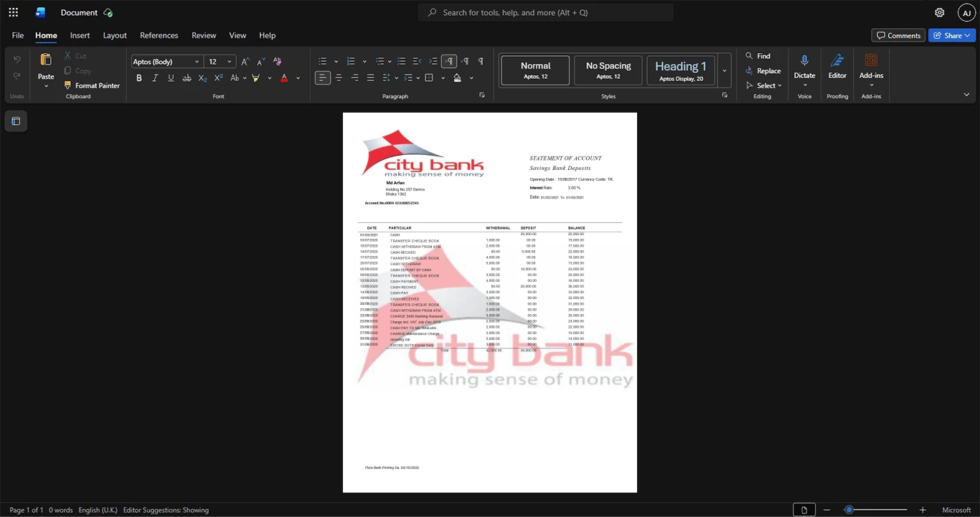This screenshot has height=517, width=980.
Task: Apply the Heading 1 style
Action: coord(681,70)
